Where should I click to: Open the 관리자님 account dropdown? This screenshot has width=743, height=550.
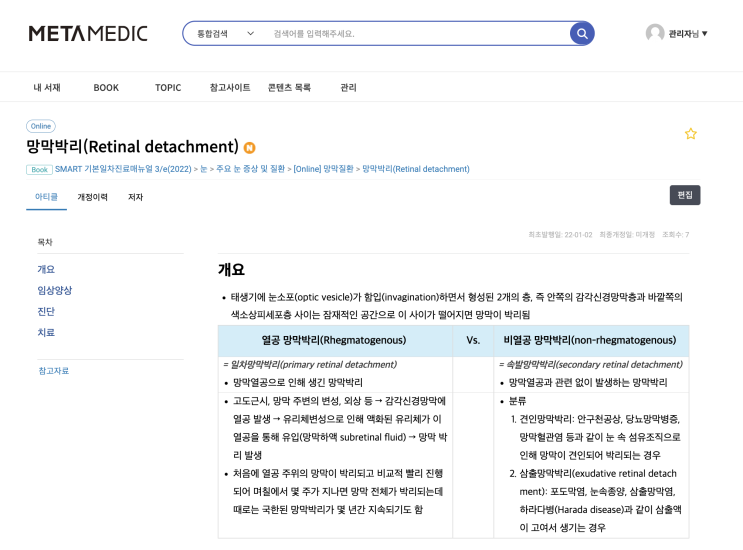pos(688,34)
